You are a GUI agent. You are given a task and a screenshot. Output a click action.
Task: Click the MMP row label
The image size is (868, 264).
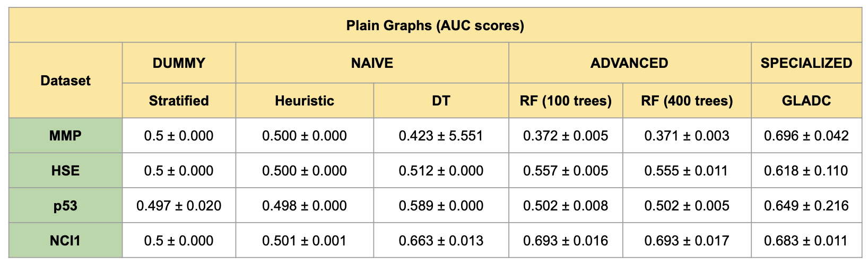[66, 136]
